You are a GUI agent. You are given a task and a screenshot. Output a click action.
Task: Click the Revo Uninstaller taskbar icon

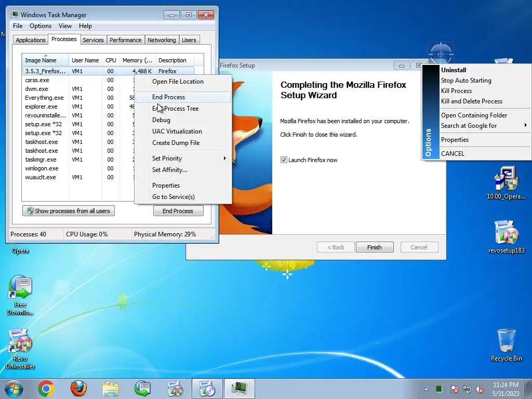175,389
